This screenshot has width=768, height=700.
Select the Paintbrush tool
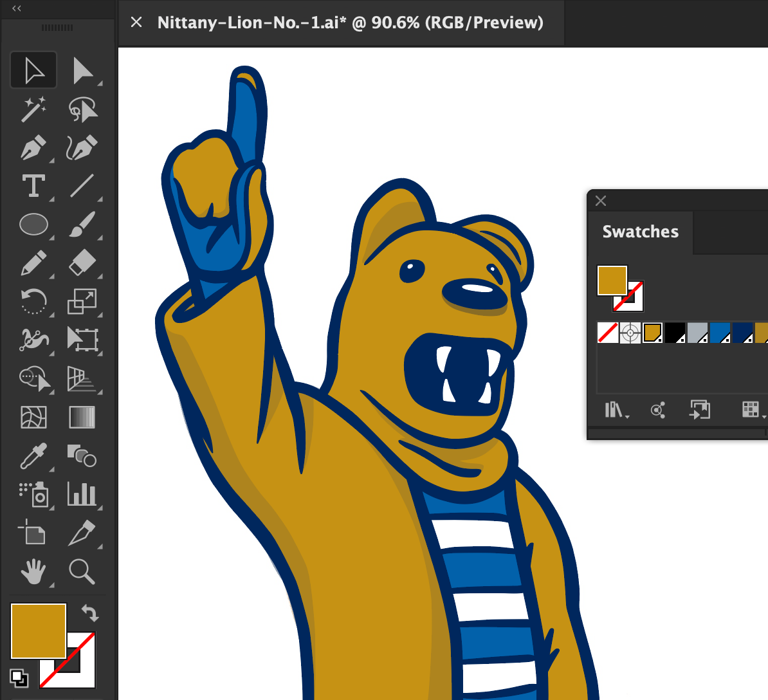pyautogui.click(x=82, y=225)
